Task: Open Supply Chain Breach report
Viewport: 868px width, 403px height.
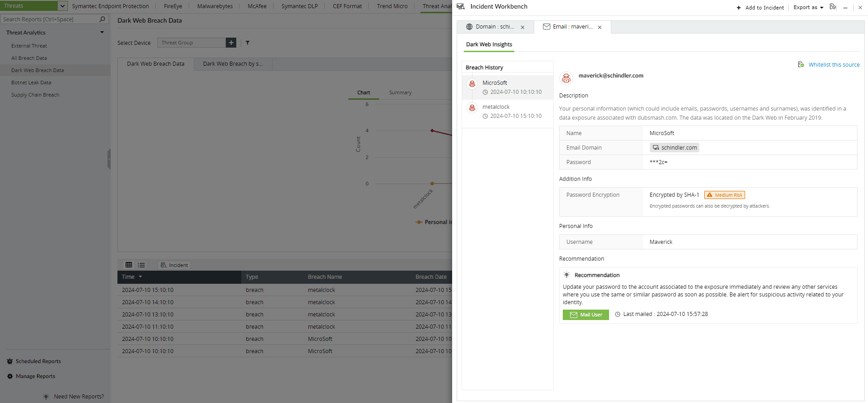Action: pos(35,95)
